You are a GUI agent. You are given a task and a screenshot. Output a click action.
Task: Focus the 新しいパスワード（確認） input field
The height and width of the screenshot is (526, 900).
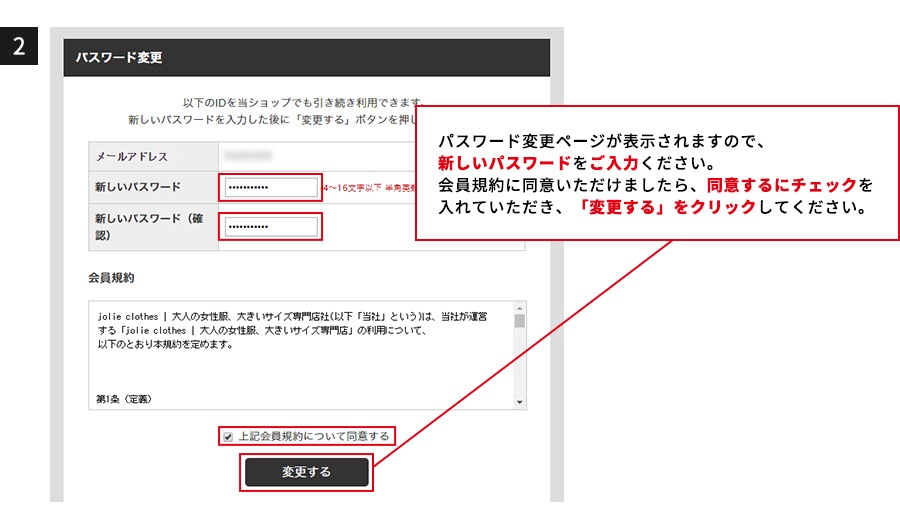coord(272,227)
